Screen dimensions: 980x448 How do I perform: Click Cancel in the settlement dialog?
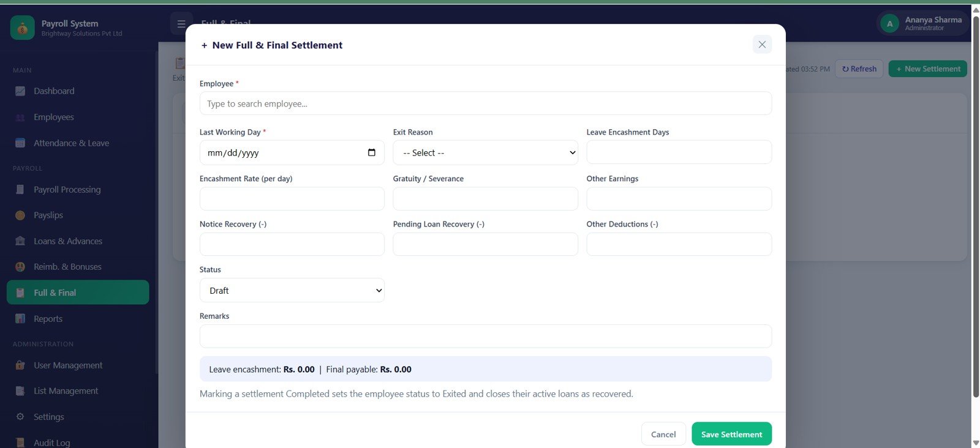click(663, 434)
